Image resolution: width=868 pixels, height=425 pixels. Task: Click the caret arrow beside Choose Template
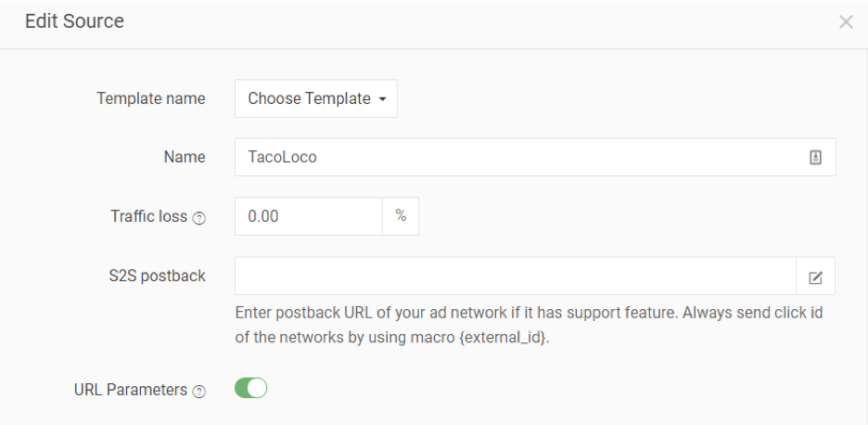point(382,99)
